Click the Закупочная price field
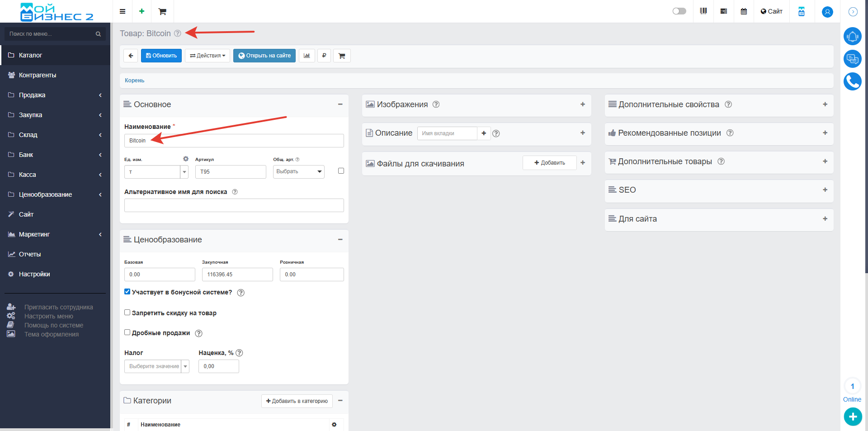868x431 pixels. [237, 275]
